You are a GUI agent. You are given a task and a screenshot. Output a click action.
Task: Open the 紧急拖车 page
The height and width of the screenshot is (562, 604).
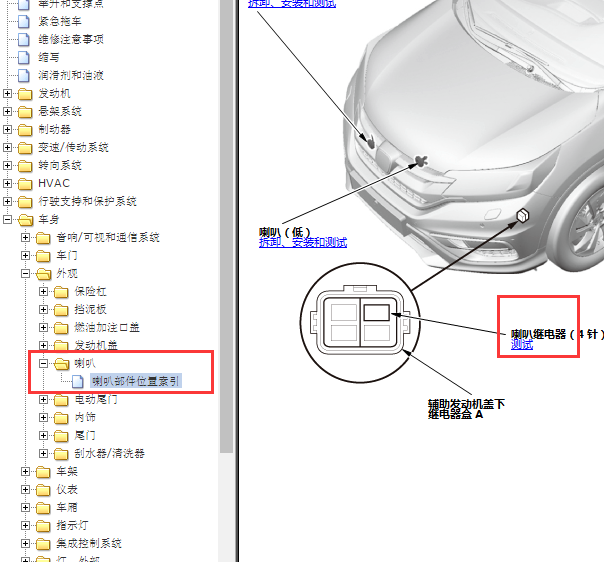[x=60, y=21]
